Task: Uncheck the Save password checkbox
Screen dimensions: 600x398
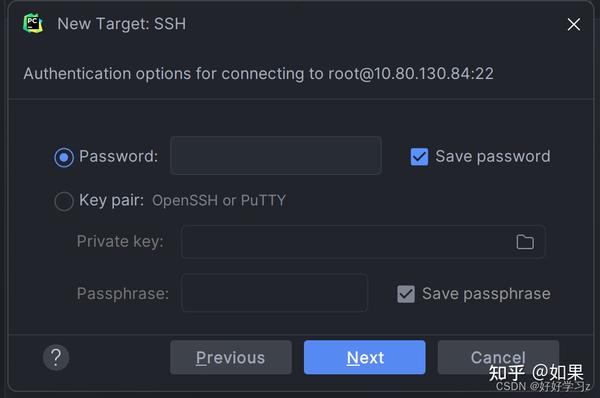Action: click(419, 157)
